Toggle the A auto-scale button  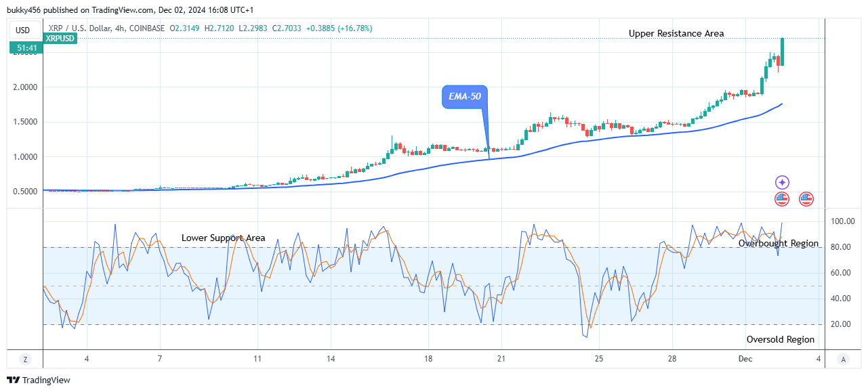click(x=842, y=360)
